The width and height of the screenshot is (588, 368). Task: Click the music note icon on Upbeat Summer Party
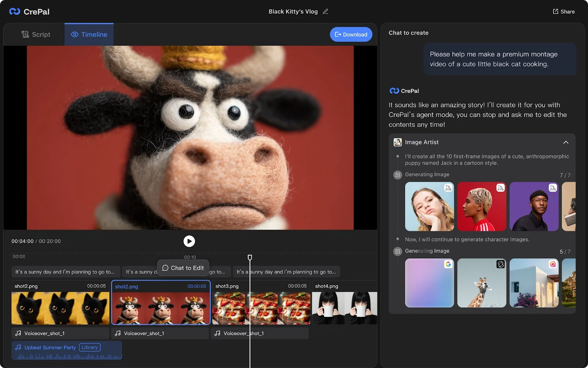[17, 347]
